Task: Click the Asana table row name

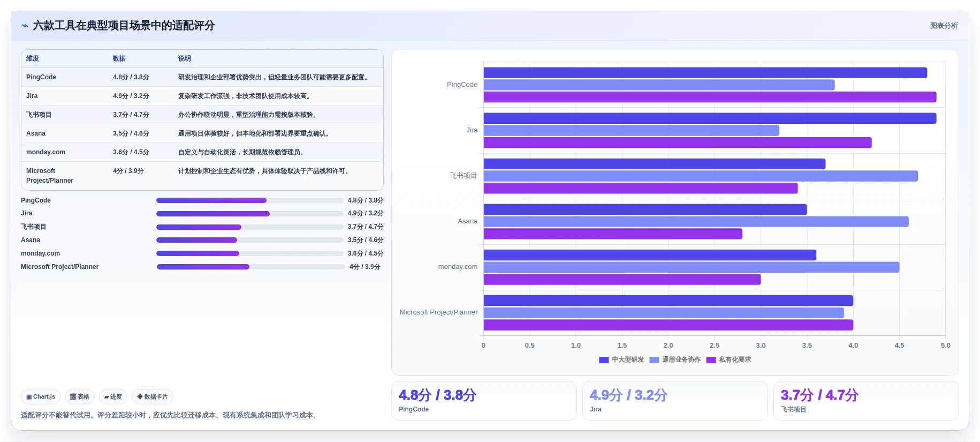Action: (x=36, y=133)
